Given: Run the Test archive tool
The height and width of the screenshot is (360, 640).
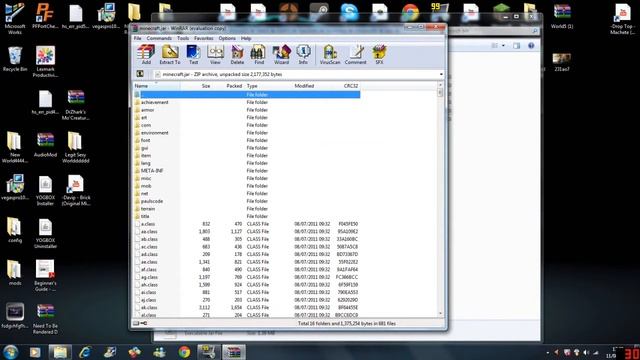Looking at the screenshot, I should [193, 54].
